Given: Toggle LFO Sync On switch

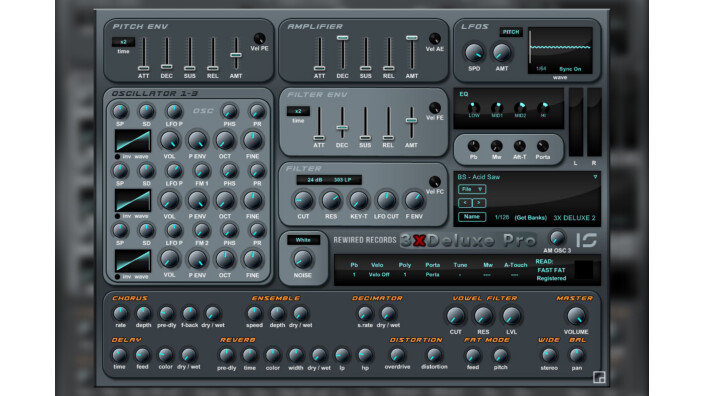Looking at the screenshot, I should click(x=570, y=69).
